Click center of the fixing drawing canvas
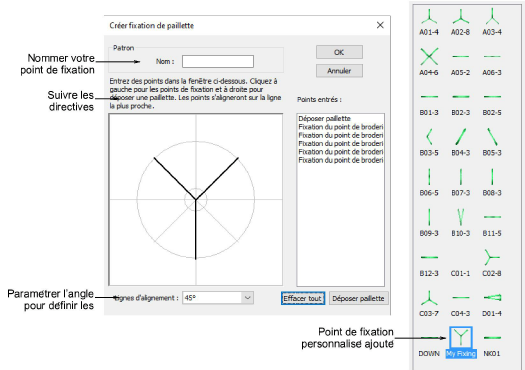This screenshot has width=525, height=370. point(196,200)
